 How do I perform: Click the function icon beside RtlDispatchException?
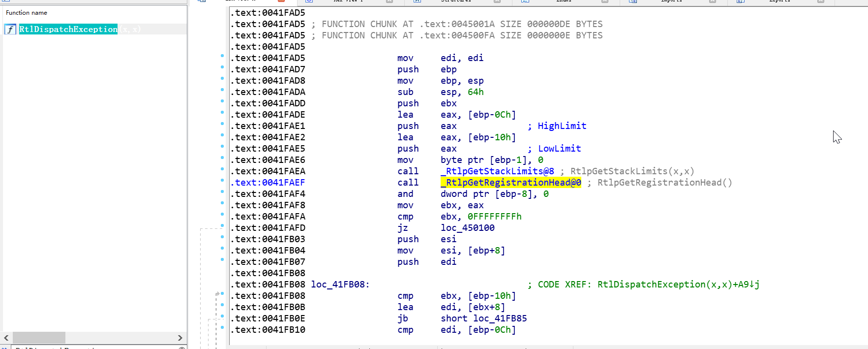(x=10, y=30)
